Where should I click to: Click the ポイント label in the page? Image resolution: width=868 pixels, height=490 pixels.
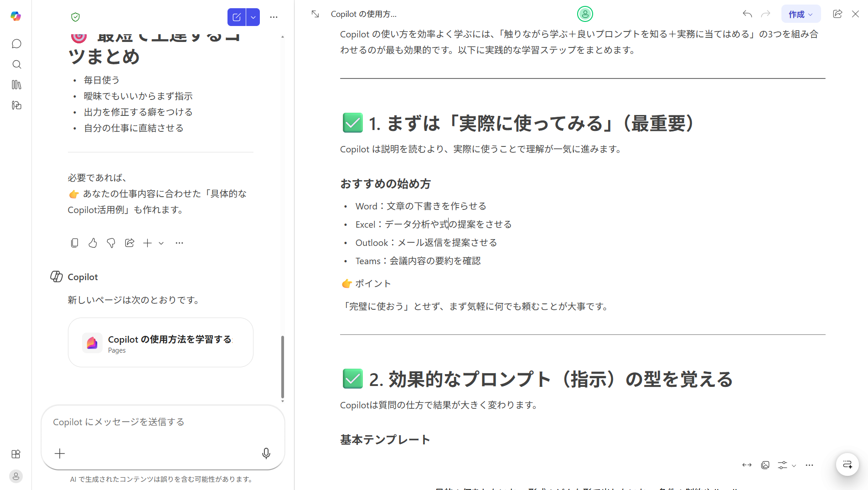pyautogui.click(x=373, y=284)
